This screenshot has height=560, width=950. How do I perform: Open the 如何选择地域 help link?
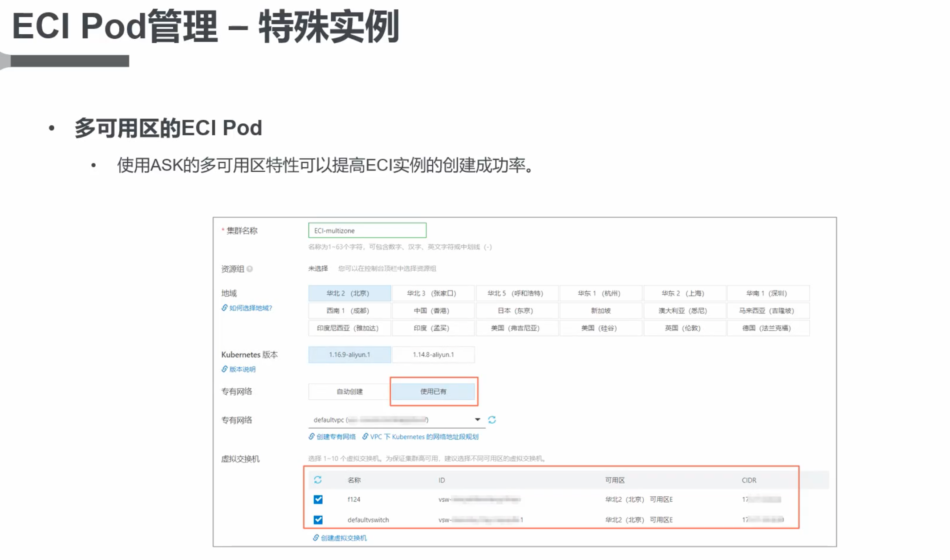(247, 308)
